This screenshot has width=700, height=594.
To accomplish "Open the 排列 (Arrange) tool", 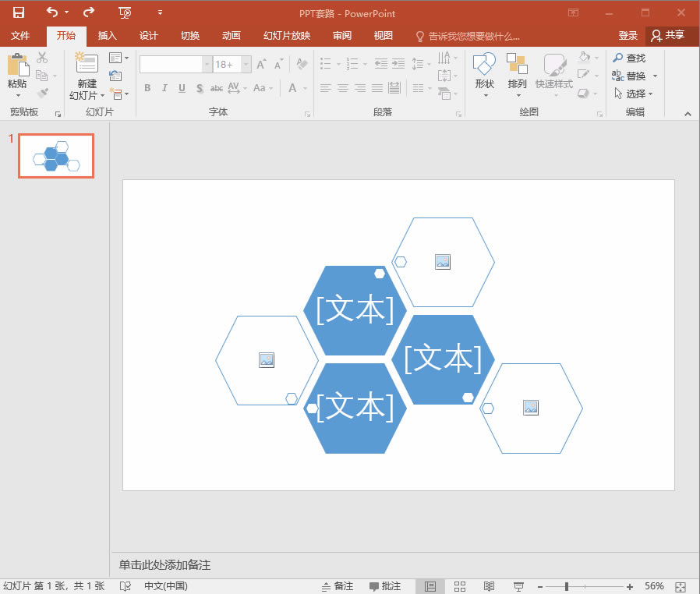I will click(518, 76).
